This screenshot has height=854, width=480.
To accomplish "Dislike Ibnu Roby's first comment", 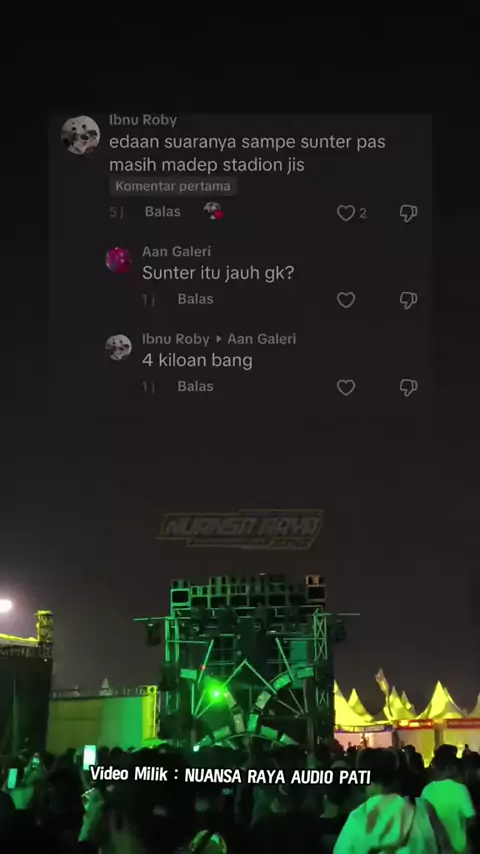I will pyautogui.click(x=408, y=213).
